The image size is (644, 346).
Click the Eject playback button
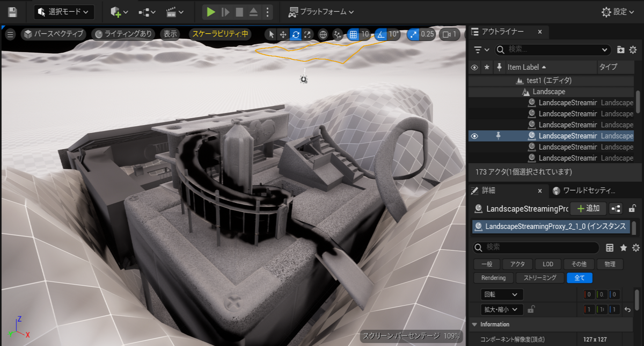coord(253,12)
